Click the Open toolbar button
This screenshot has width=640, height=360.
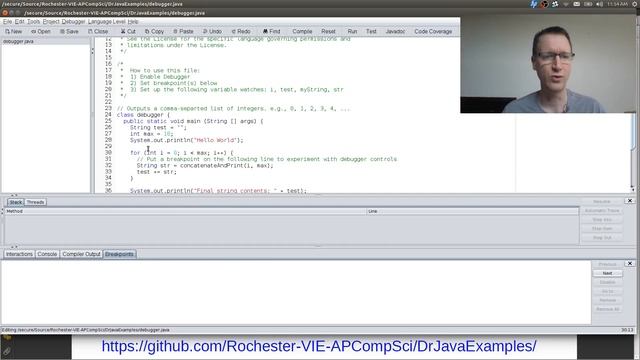tap(41, 31)
